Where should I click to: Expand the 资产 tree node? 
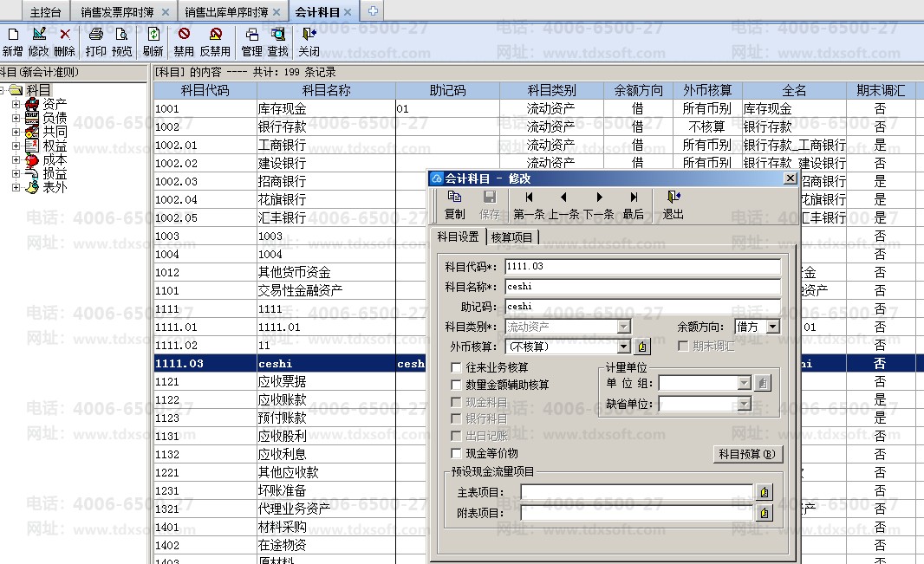coord(16,104)
